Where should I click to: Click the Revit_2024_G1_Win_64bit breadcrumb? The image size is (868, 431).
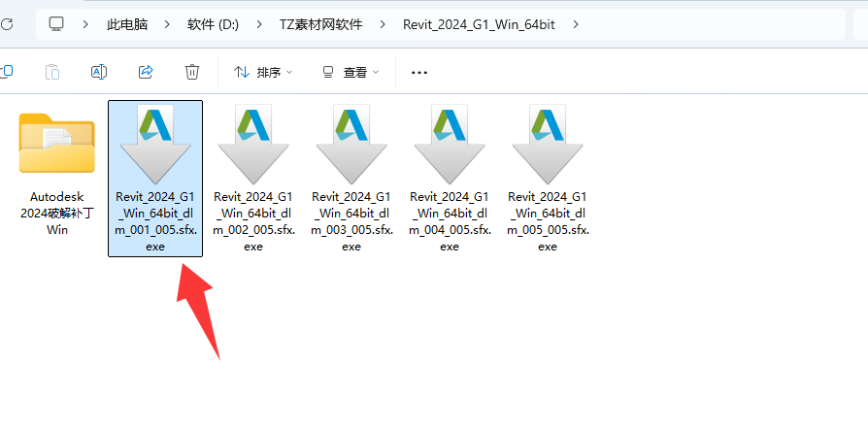tap(479, 24)
